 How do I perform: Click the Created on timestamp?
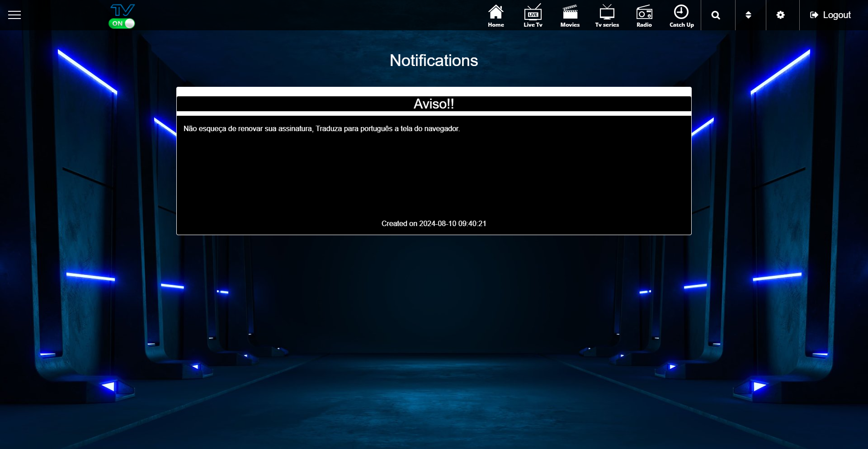[x=434, y=224]
